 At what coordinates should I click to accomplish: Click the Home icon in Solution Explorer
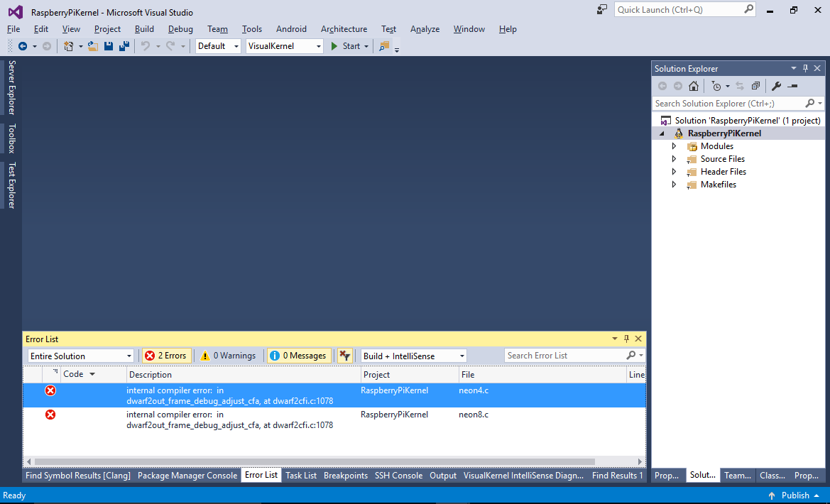(x=694, y=86)
